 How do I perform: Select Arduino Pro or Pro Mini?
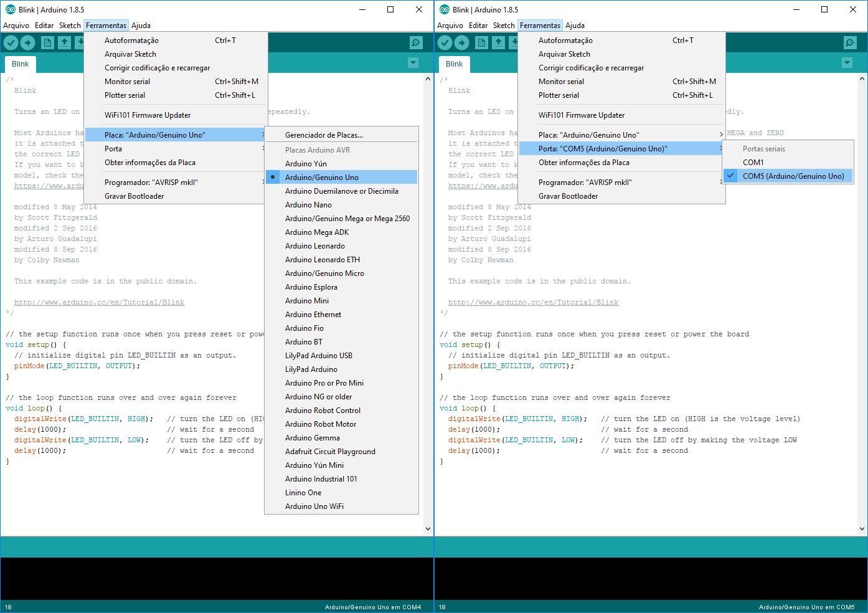point(341,383)
